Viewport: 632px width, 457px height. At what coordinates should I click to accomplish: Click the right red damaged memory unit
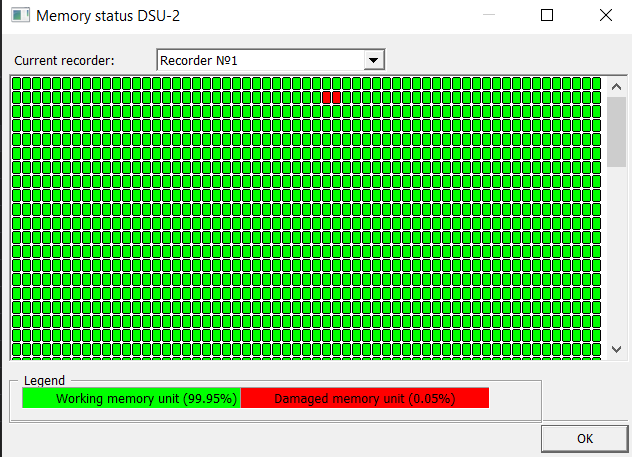coord(337,97)
